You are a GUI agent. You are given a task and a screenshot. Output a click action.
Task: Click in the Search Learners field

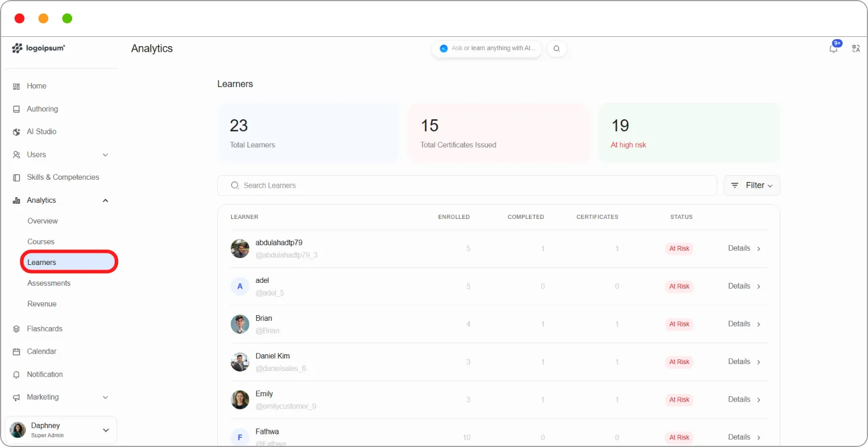tap(467, 185)
